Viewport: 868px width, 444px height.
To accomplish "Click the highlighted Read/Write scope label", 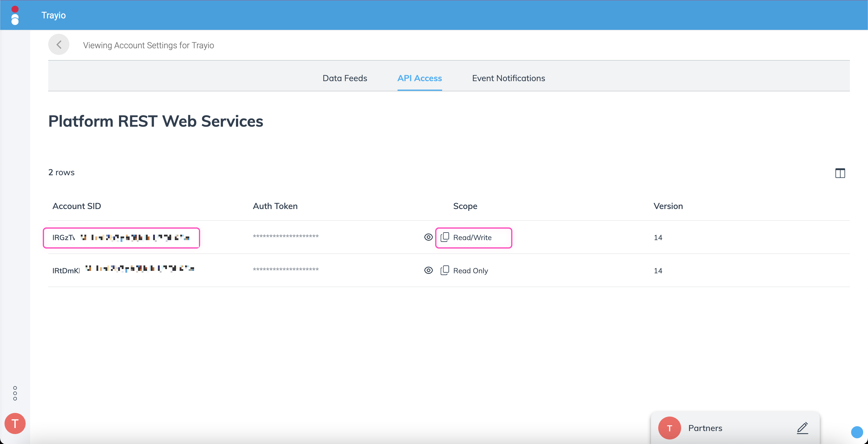I will [x=472, y=237].
